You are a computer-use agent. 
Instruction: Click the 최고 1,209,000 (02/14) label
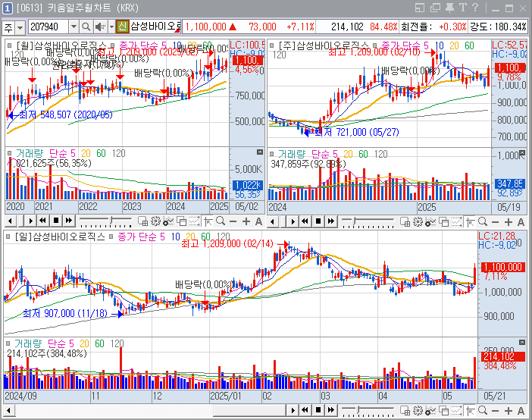click(227, 244)
